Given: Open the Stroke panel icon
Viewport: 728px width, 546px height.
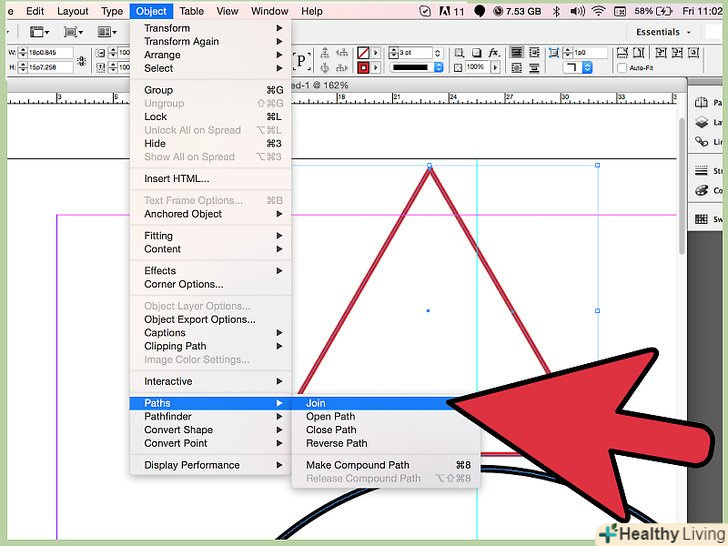Looking at the screenshot, I should tap(701, 171).
